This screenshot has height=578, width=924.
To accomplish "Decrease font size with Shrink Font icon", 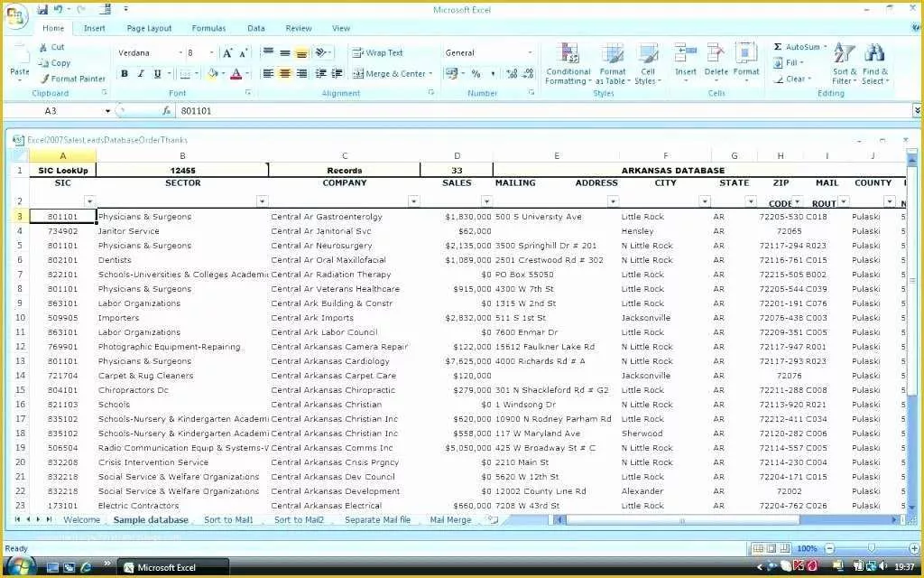I will pos(244,53).
